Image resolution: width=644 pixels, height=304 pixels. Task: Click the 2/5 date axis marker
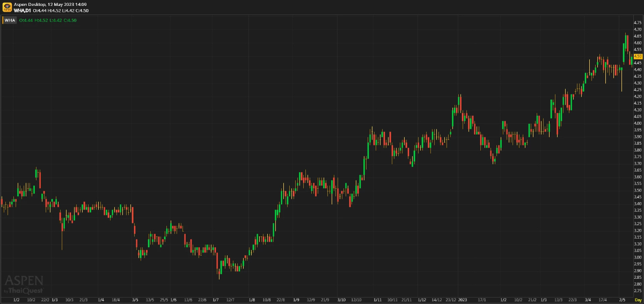coord(622,299)
